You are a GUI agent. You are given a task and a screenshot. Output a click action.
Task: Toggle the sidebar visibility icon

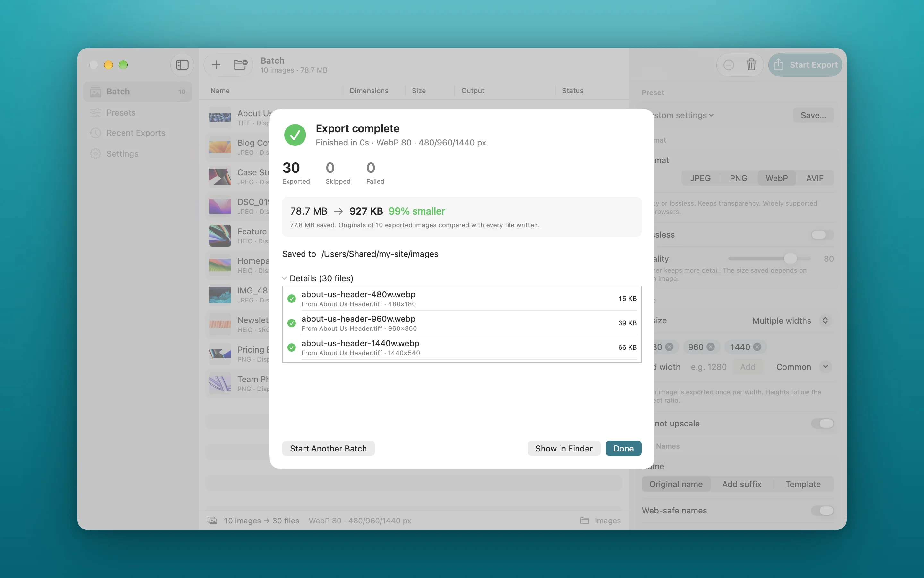pos(182,65)
